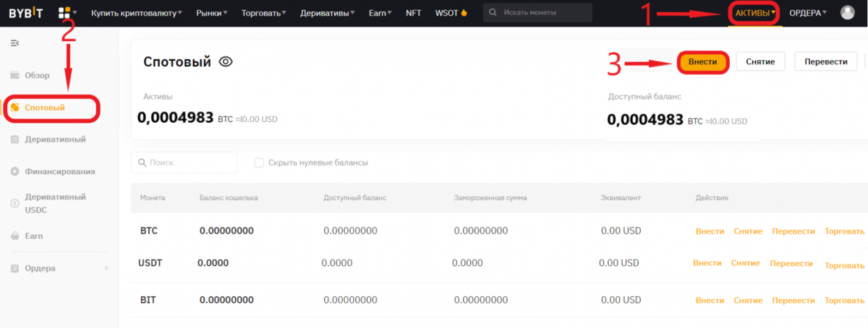Toggle balance visibility eye icon
This screenshot has width=868, height=328.
pos(226,62)
